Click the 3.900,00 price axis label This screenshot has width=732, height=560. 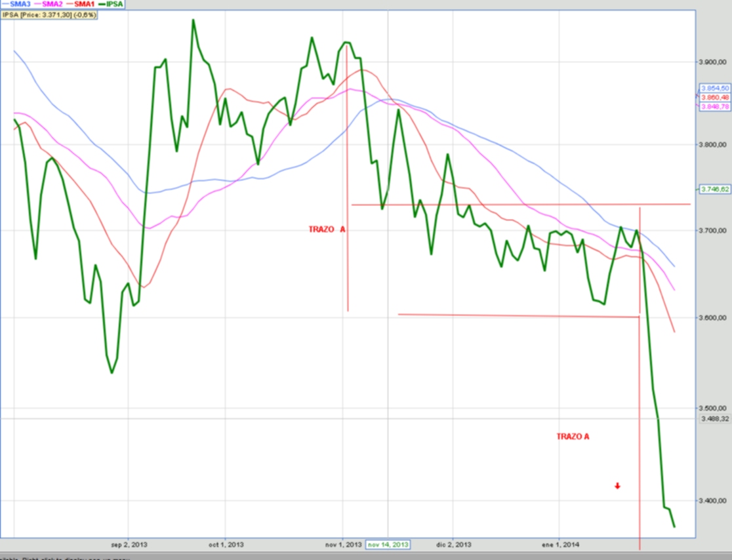tap(712, 62)
